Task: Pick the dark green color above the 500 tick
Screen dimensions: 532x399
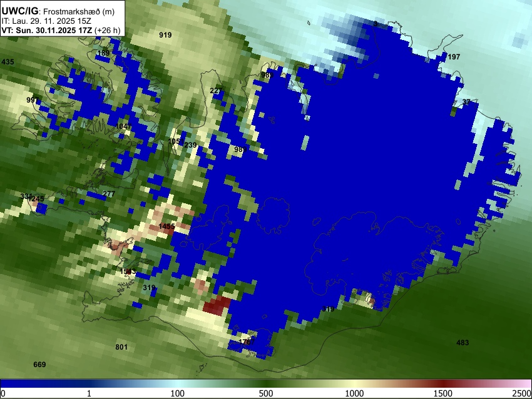Action: pyautogui.click(x=266, y=383)
